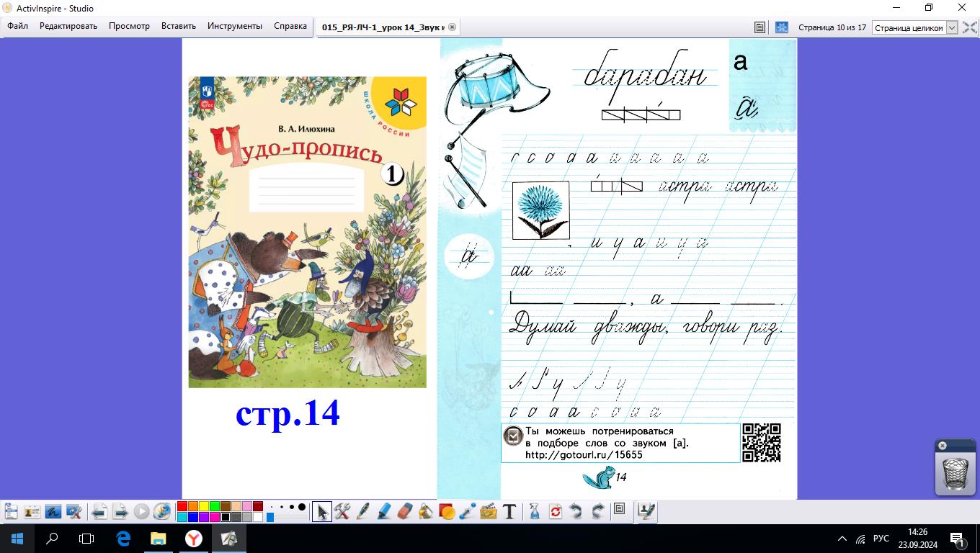The width and height of the screenshot is (980, 553).
Task: Pick the white color swatch
Action: pyautogui.click(x=258, y=517)
